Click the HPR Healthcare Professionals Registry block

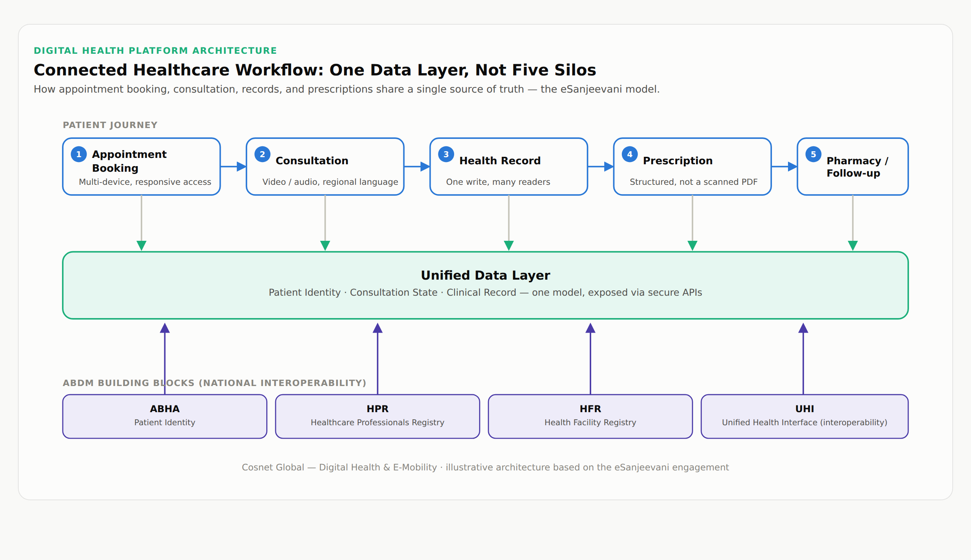tap(378, 417)
